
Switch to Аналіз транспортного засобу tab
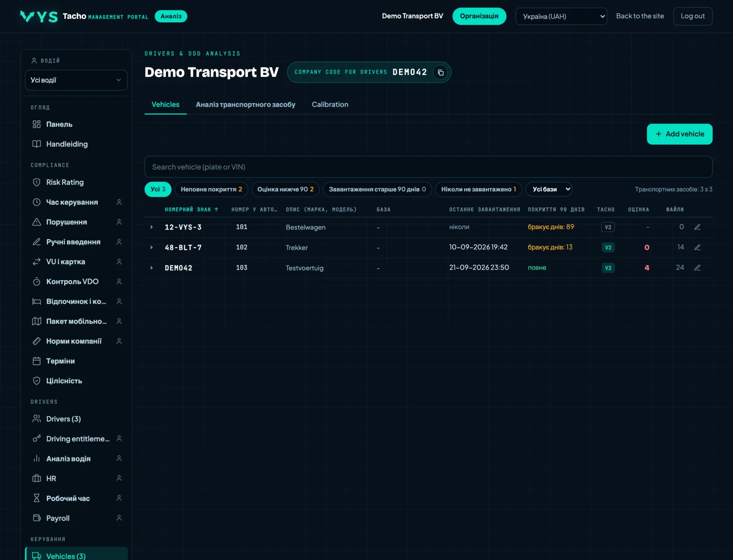[x=246, y=104]
